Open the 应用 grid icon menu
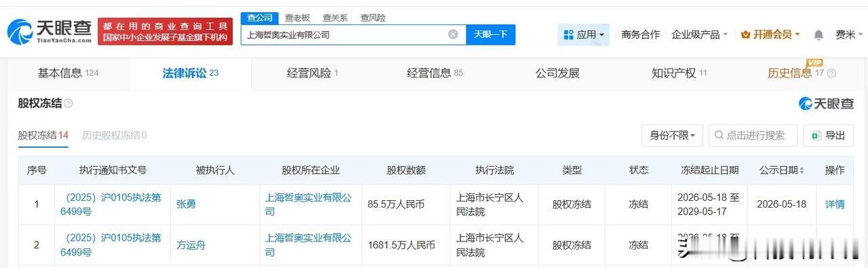The height and width of the screenshot is (268, 868). (x=568, y=35)
